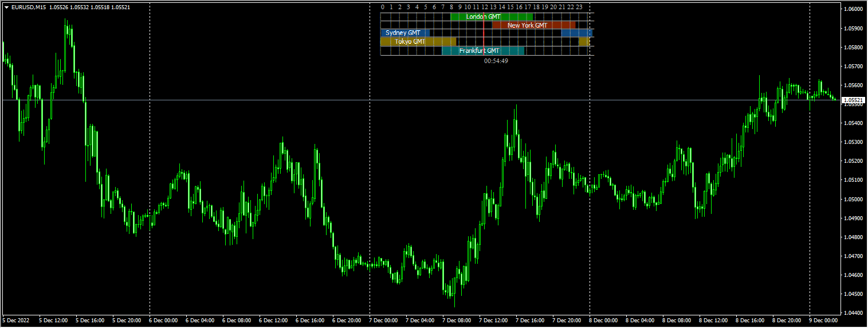Click hour 23 in session panel header
The width and height of the screenshot is (868, 328).
(x=579, y=7)
